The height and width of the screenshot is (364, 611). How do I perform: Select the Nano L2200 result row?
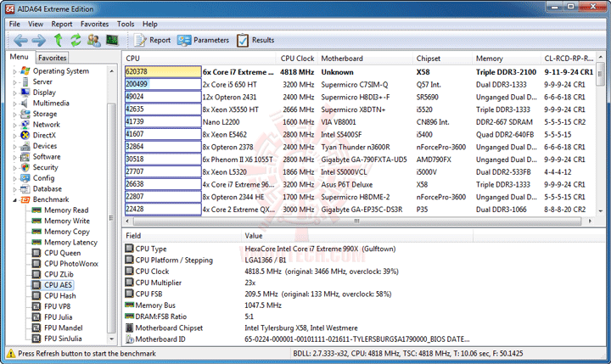pos(359,122)
